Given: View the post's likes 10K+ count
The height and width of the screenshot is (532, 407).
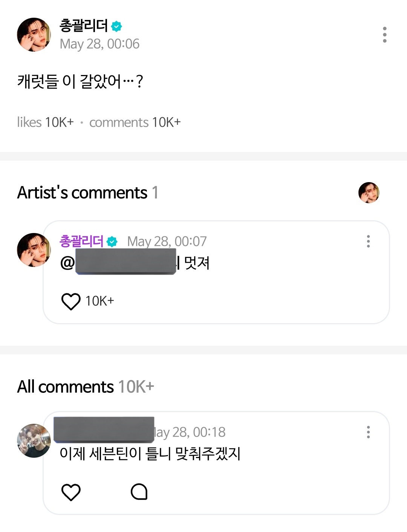Looking at the screenshot, I should 45,122.
